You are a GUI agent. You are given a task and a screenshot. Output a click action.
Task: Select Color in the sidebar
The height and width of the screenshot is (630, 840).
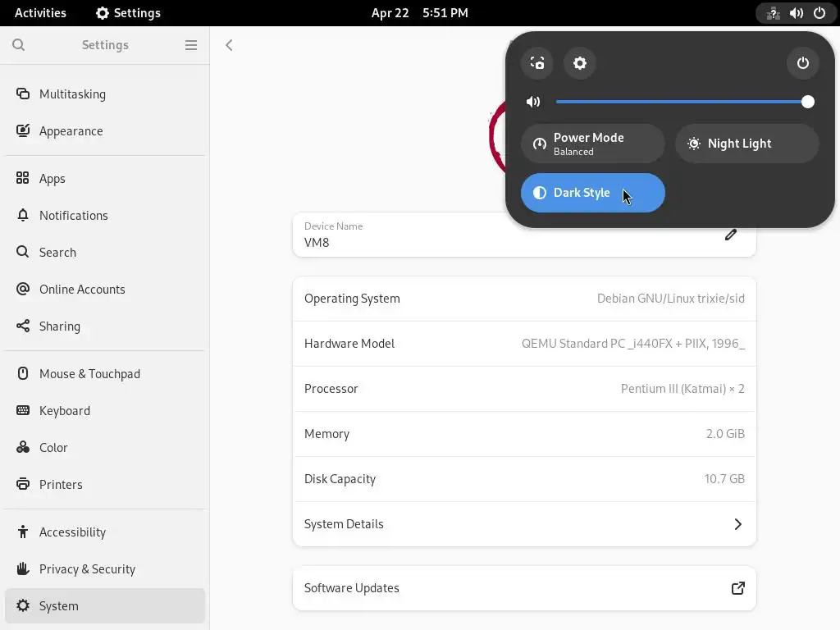point(105,448)
